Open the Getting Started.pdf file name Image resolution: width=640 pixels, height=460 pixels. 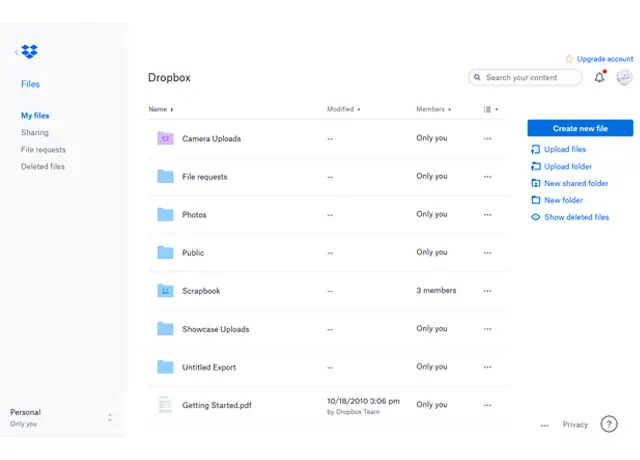pos(217,405)
